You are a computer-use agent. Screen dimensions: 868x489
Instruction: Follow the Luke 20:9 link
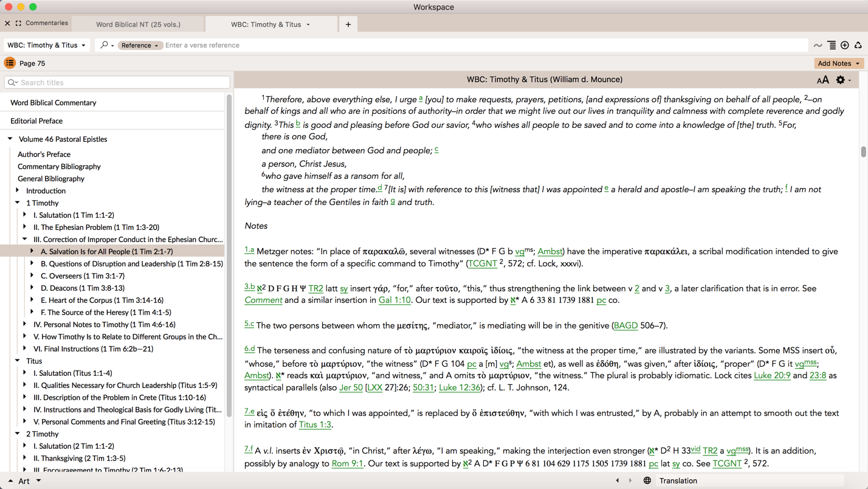pyautogui.click(x=772, y=375)
